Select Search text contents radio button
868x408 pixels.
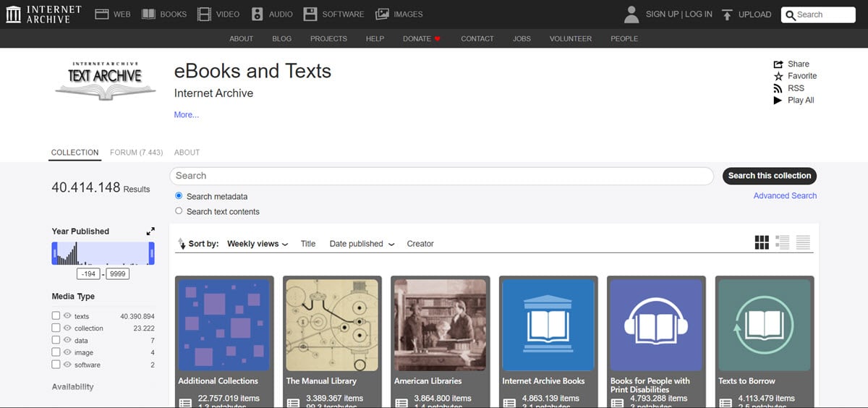point(179,211)
